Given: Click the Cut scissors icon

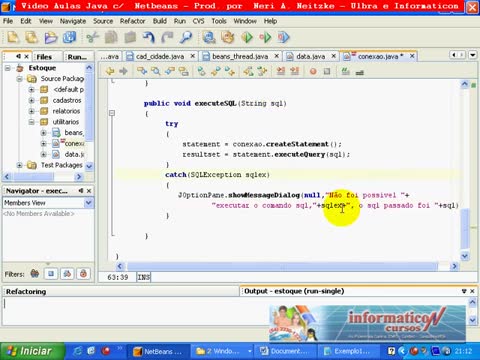Looking at the screenshot, I should pos(93,37).
